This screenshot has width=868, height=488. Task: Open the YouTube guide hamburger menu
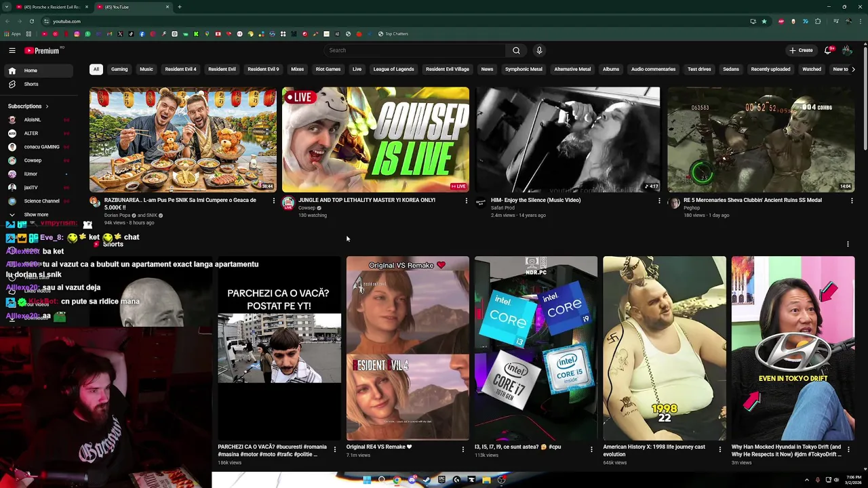pyautogui.click(x=12, y=50)
